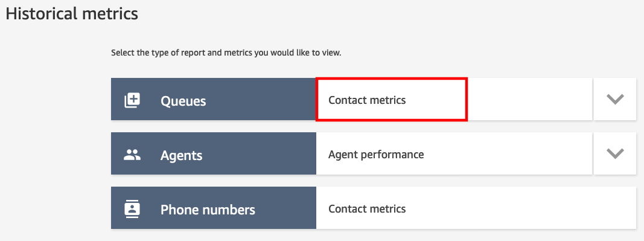This screenshot has width=644, height=241.
Task: Click the Queues stacked-plus icon
Action: (132, 100)
